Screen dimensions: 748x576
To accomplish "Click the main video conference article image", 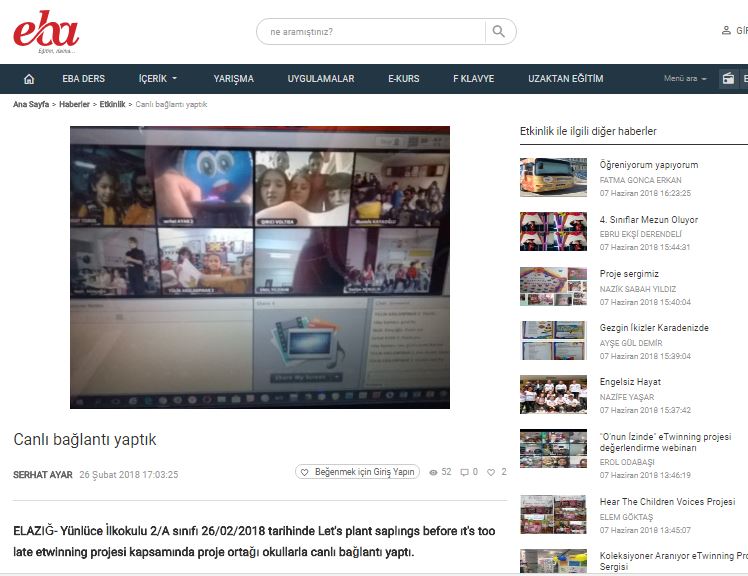I will [260, 267].
